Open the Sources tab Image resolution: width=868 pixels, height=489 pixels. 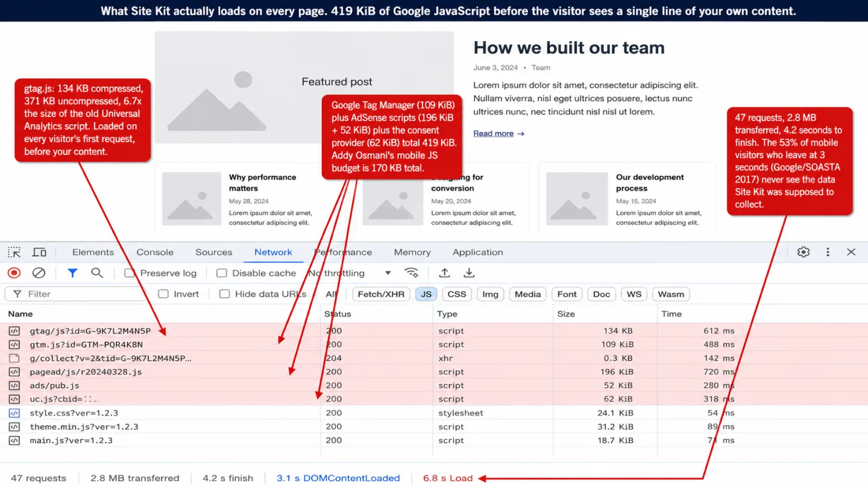pos(214,252)
